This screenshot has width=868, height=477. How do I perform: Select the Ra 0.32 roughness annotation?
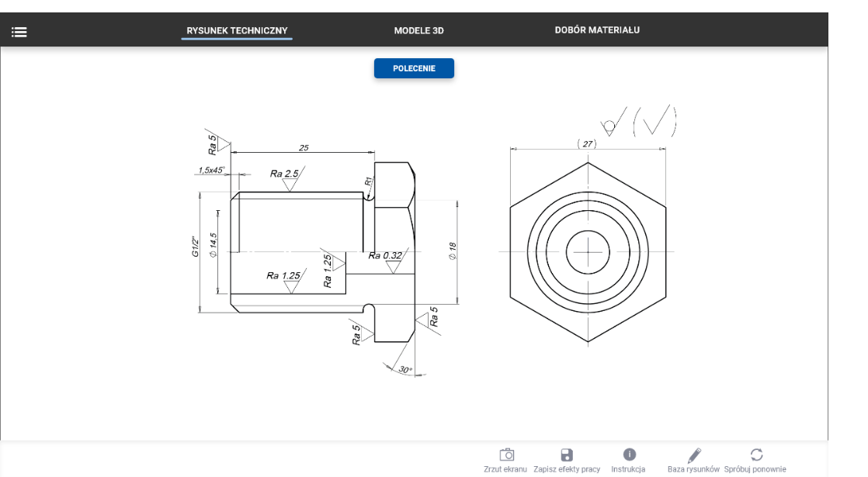(x=386, y=255)
